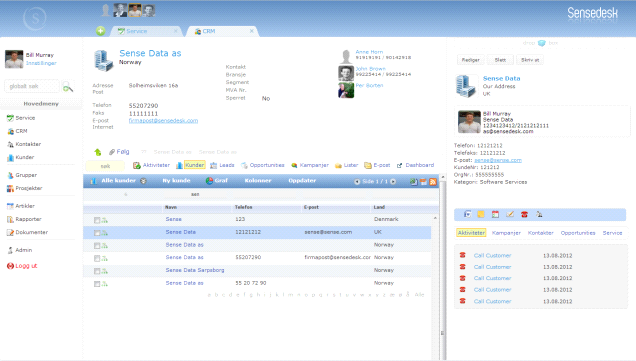
Task: Go to the previous page arrow
Action: pyautogui.click(x=357, y=181)
